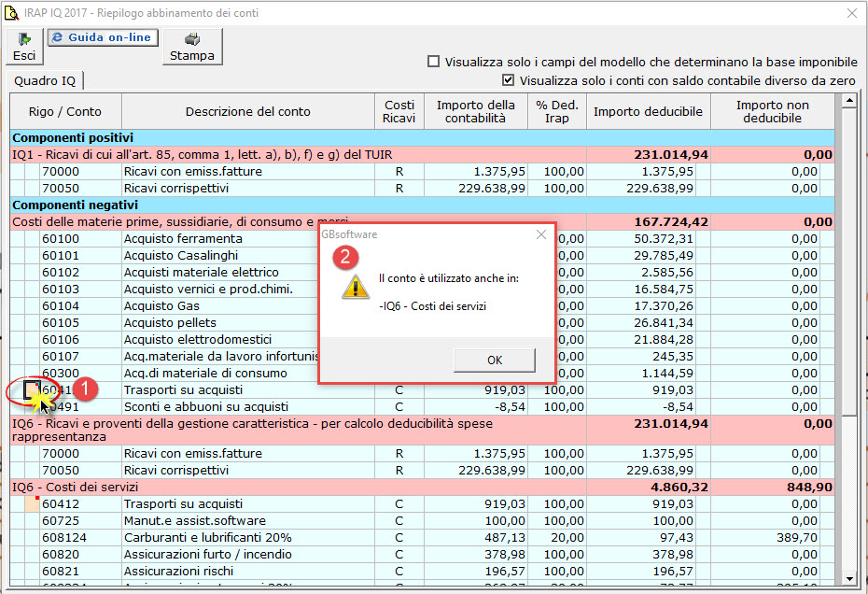Click the 'C' cell in the Assicurazioni rischi row
Screen dimensions: 868x594
tap(399, 571)
